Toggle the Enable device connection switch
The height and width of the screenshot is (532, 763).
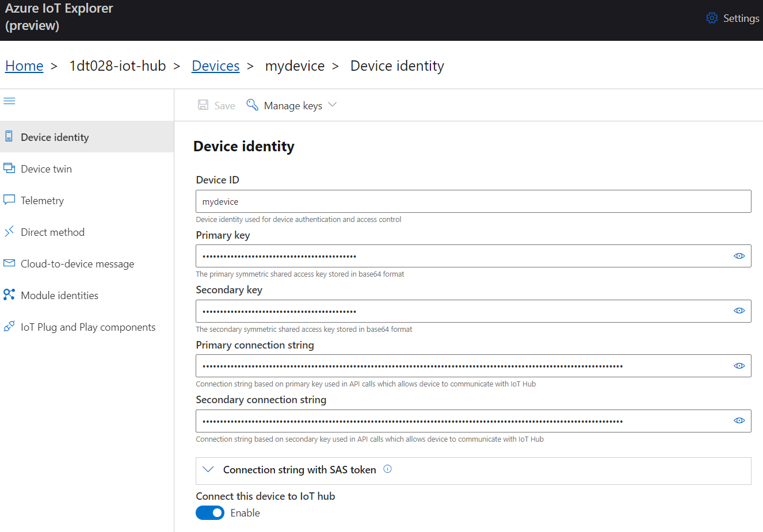(210, 512)
